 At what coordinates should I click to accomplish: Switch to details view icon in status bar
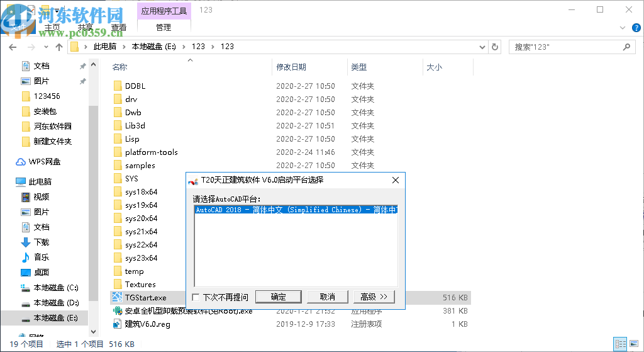620,344
